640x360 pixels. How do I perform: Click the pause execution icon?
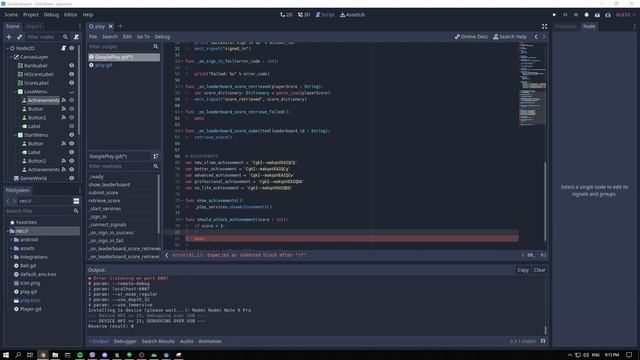(x=565, y=15)
